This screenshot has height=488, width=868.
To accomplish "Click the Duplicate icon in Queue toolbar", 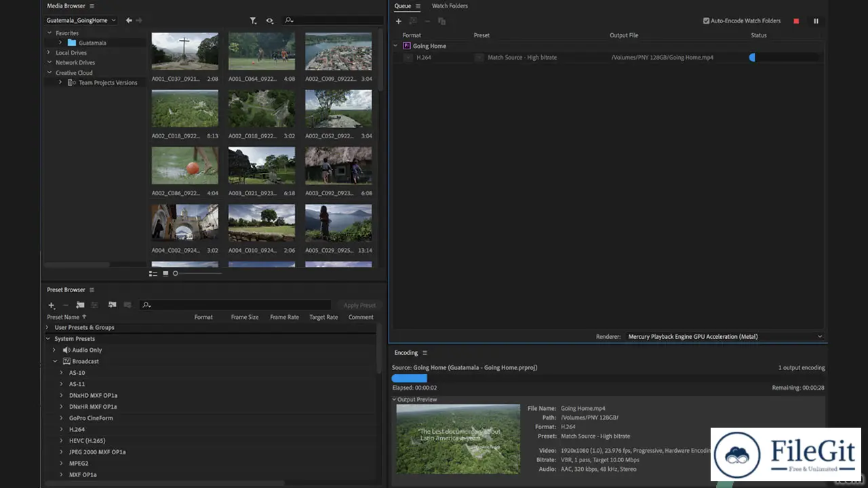I will click(441, 21).
